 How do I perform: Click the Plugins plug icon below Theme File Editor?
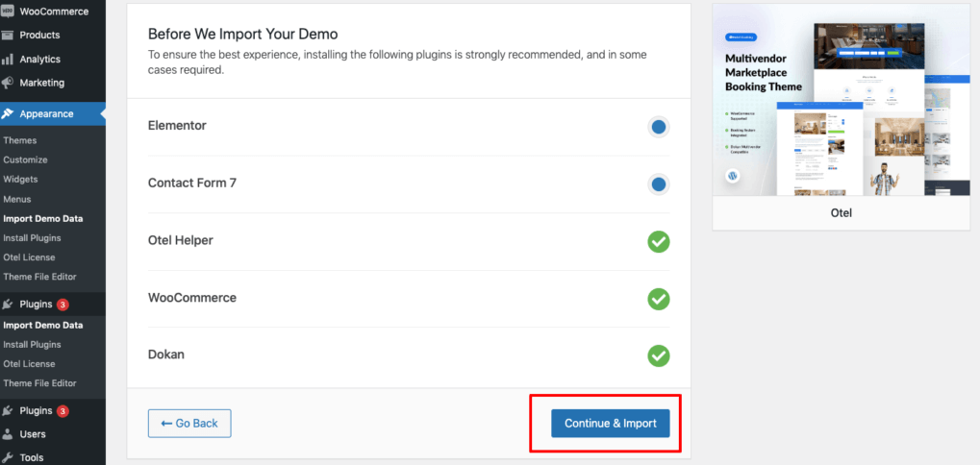pos(8,305)
